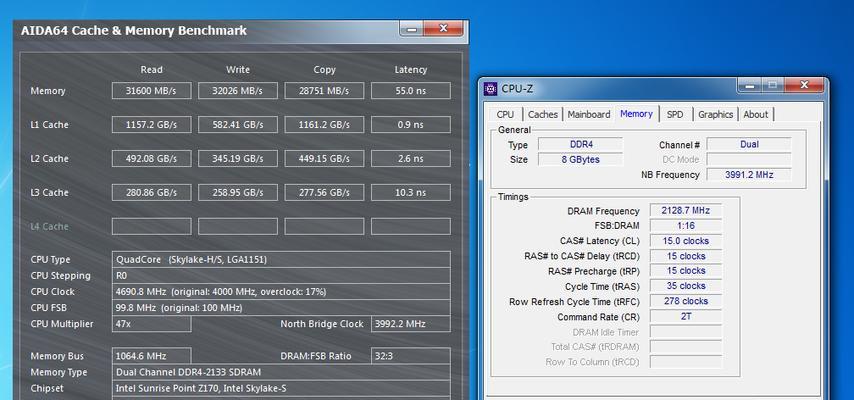The height and width of the screenshot is (400, 854).
Task: Click the L2 Cache Read value 492.08 GB/s
Action: (151, 159)
